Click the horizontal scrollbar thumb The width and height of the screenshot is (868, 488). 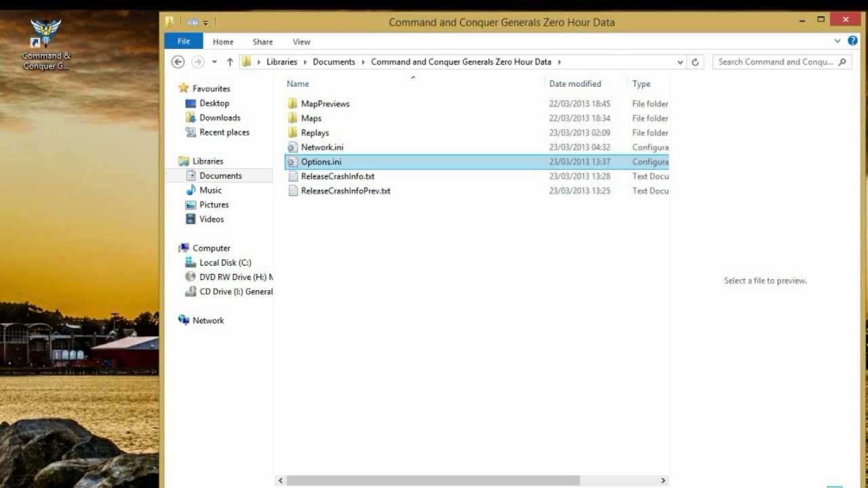(433, 481)
